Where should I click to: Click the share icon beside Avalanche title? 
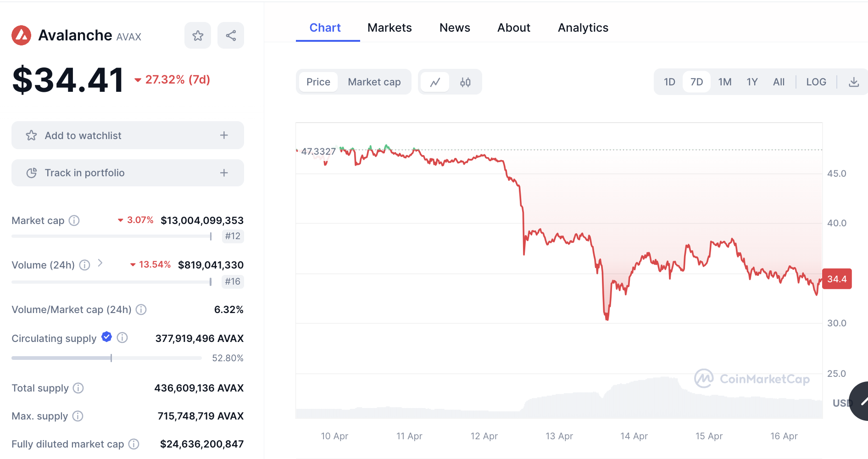click(x=231, y=36)
